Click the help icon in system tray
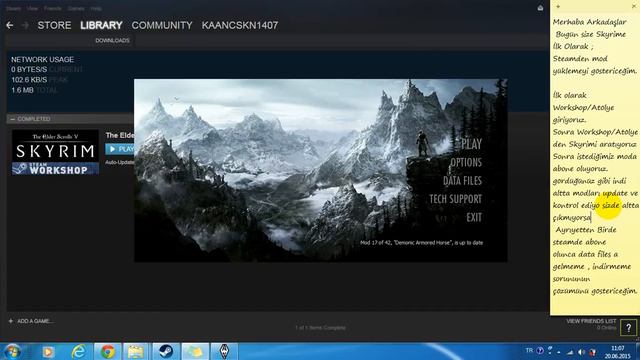 (x=540, y=351)
